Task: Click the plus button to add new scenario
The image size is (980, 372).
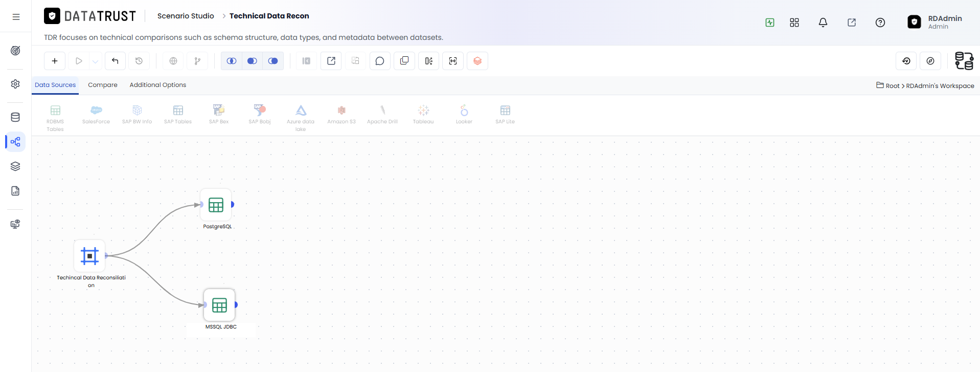Action: [55, 61]
